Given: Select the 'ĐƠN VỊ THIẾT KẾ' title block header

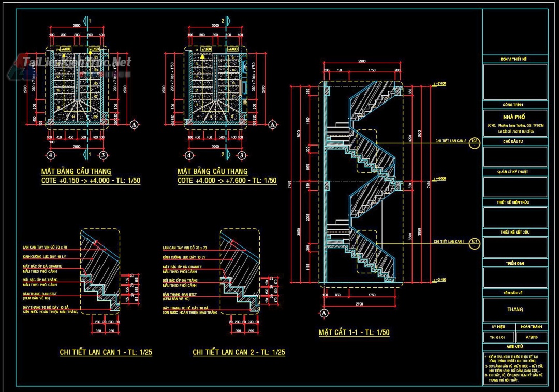Looking at the screenshot, I should coord(514,59).
